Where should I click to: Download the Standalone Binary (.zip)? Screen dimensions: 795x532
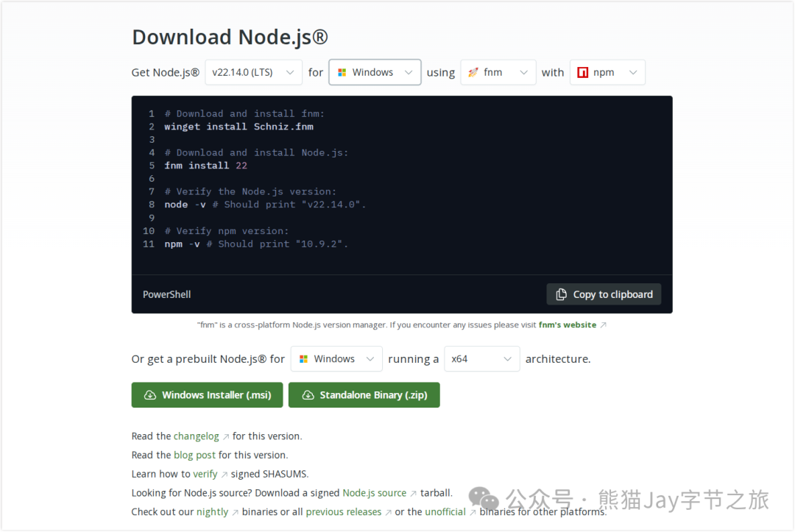364,395
